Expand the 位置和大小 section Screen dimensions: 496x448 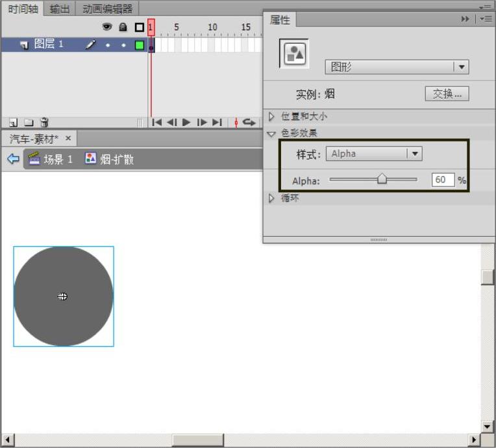point(272,117)
